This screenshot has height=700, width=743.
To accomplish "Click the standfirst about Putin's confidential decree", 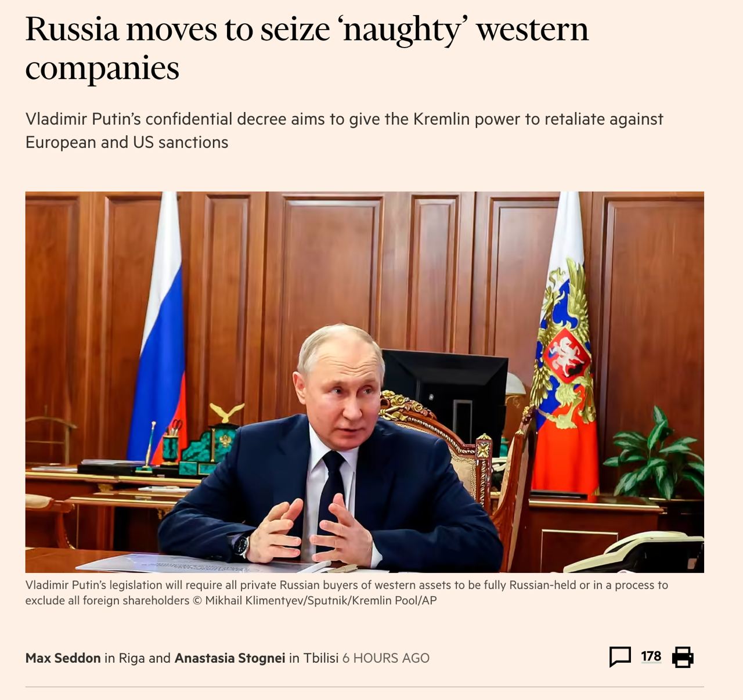I will click(344, 131).
